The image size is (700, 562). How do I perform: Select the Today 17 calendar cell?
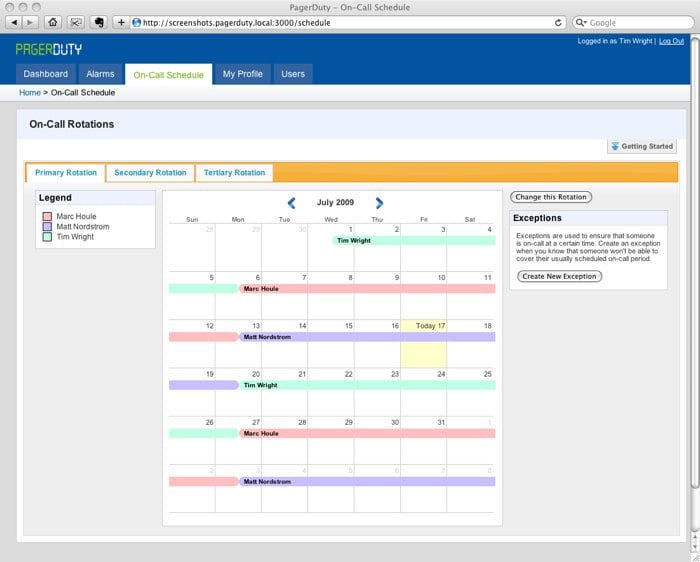point(423,343)
